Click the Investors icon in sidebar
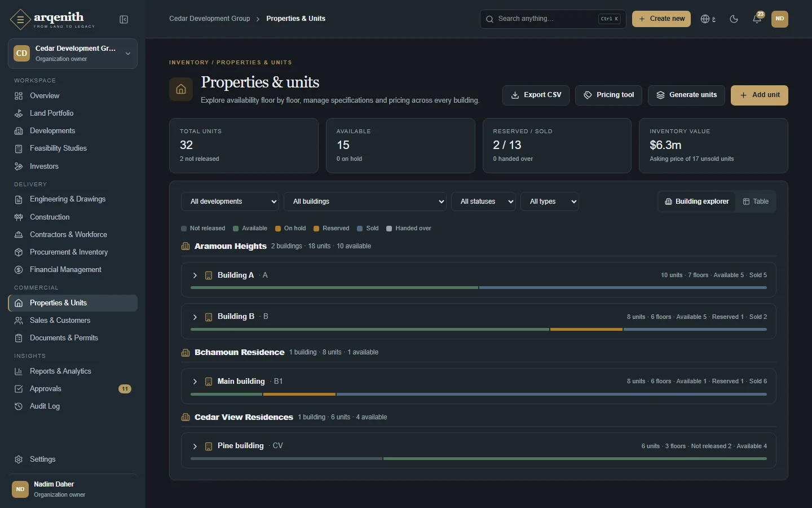 [x=19, y=167]
